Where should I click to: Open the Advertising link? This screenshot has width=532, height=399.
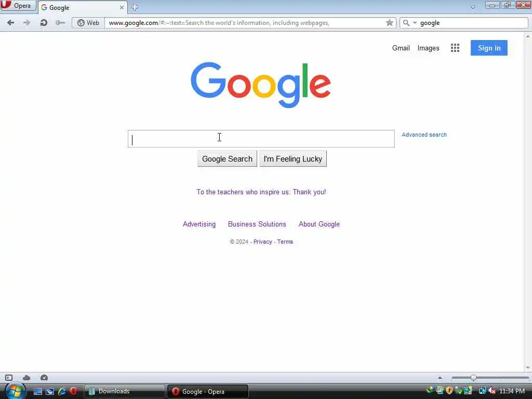[x=199, y=224]
